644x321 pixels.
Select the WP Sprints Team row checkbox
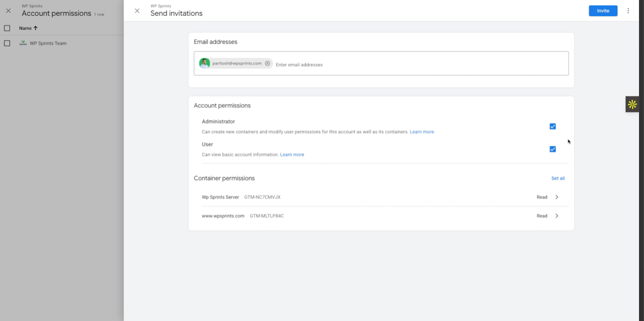point(7,43)
